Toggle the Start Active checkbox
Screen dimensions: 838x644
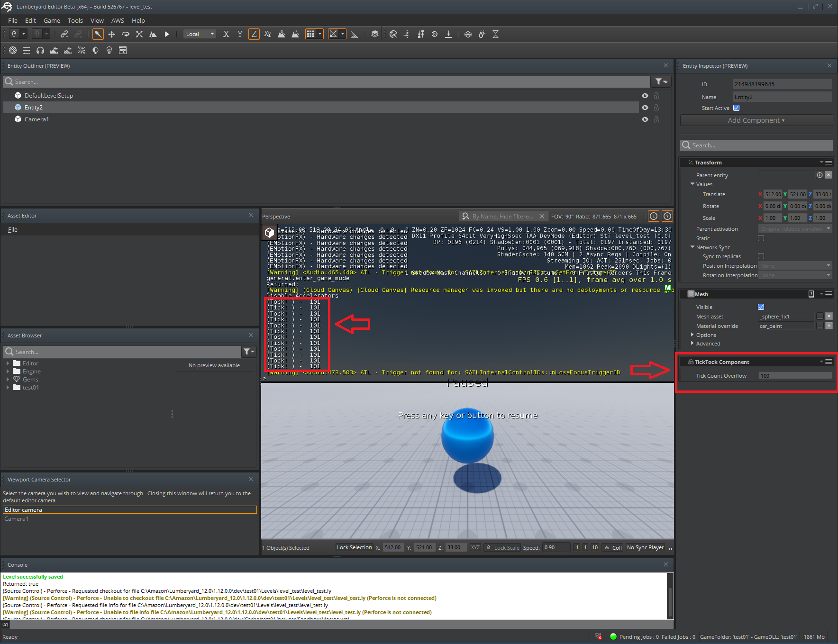pos(737,108)
